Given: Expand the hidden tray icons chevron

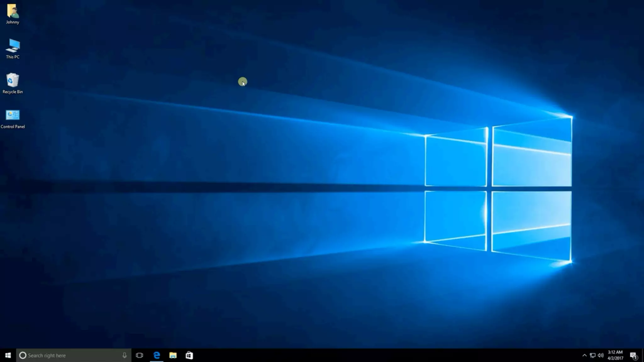Looking at the screenshot, I should coord(584,355).
